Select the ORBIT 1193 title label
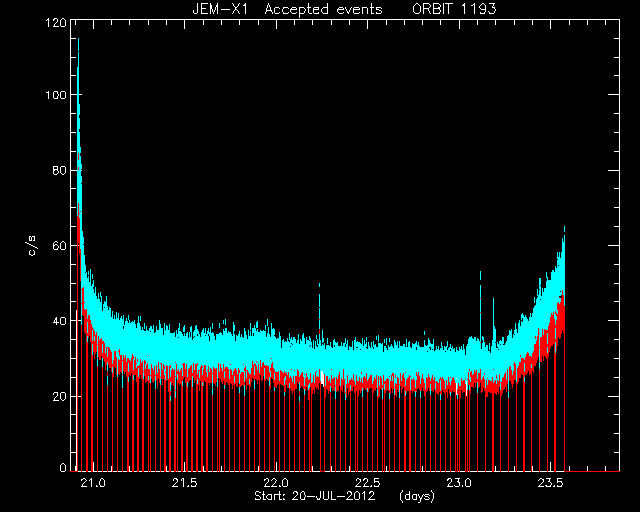The height and width of the screenshot is (512, 640). [x=454, y=9]
